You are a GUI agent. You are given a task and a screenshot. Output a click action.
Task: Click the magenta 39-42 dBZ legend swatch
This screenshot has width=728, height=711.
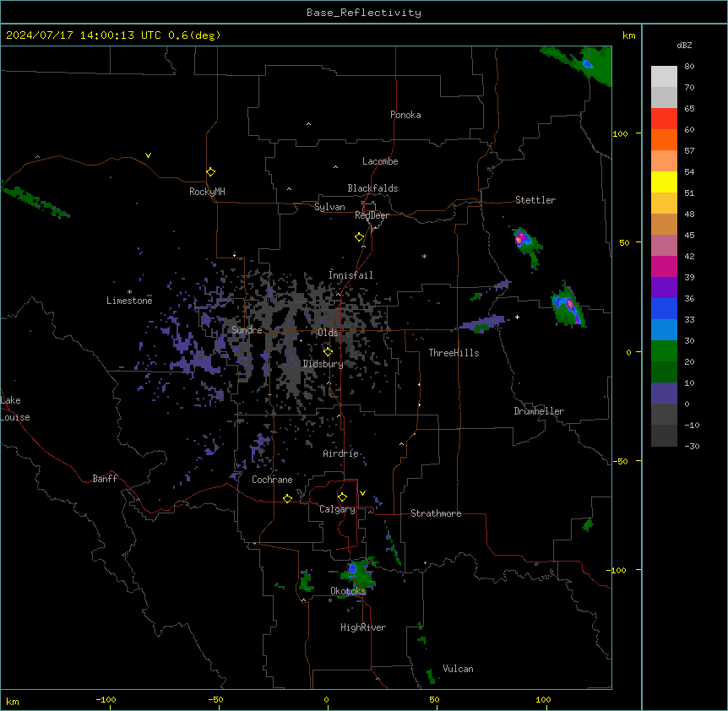click(664, 266)
